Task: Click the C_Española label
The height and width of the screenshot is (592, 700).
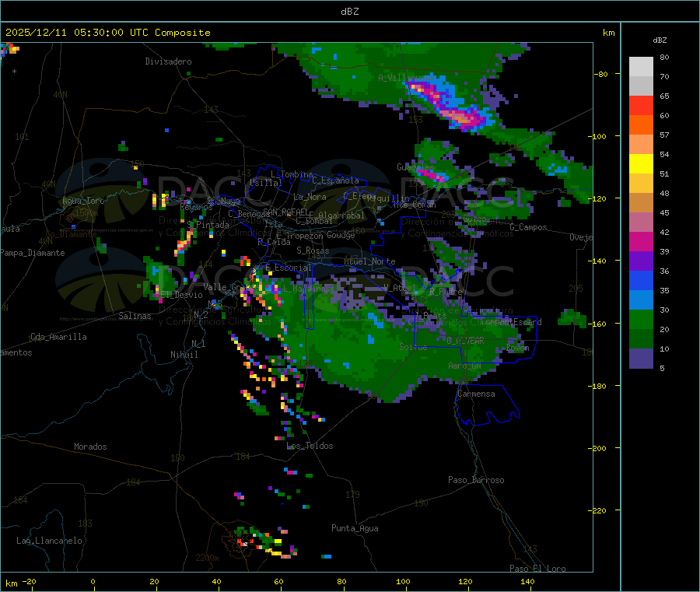Action: click(x=335, y=180)
